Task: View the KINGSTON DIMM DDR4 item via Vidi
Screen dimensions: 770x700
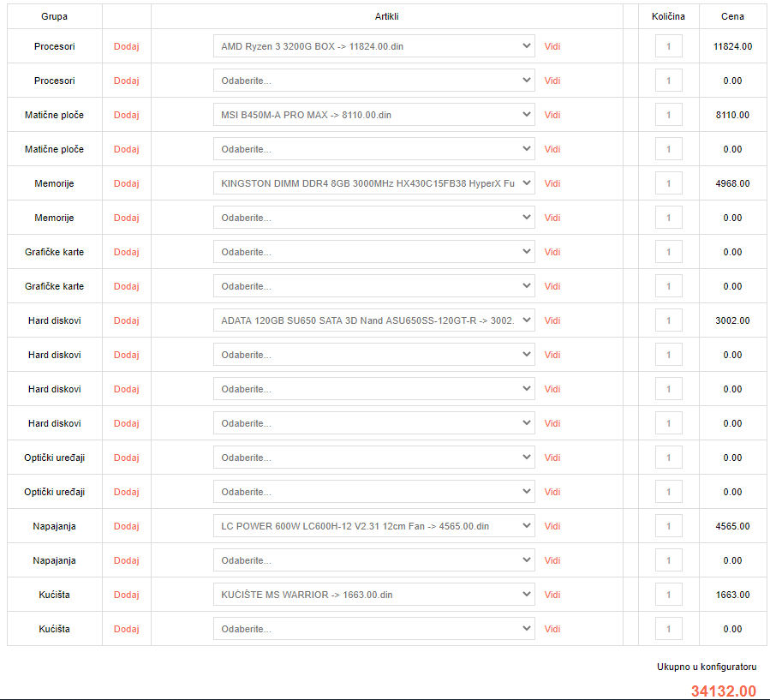Action: coord(552,183)
